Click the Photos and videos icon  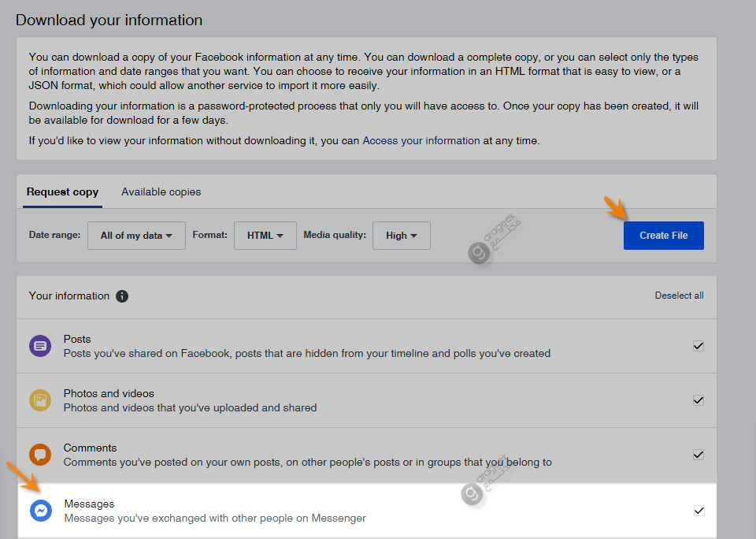pos(40,400)
